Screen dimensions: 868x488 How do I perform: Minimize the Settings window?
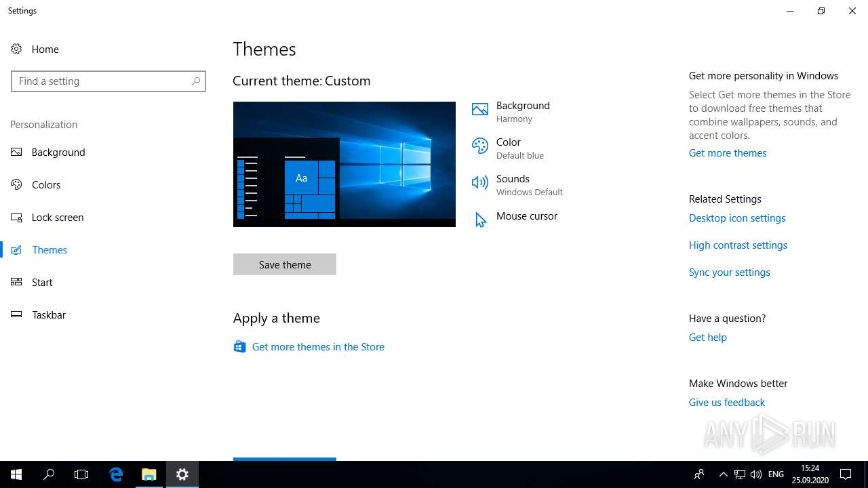point(790,11)
